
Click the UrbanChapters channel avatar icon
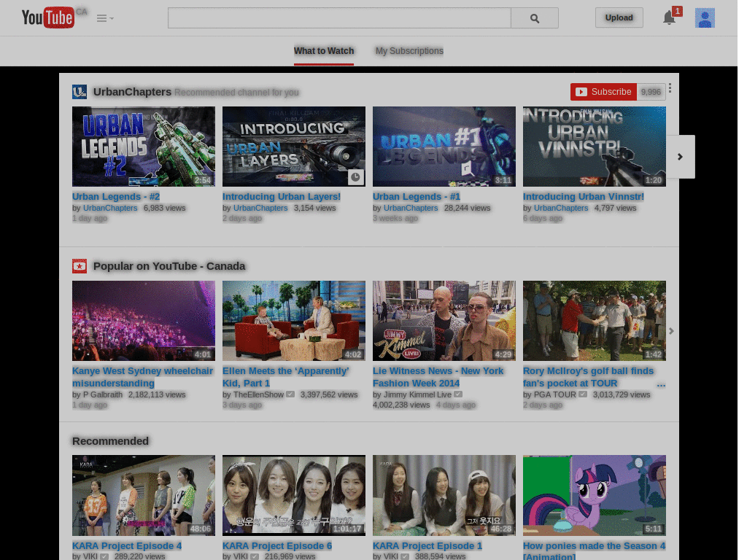tap(80, 92)
